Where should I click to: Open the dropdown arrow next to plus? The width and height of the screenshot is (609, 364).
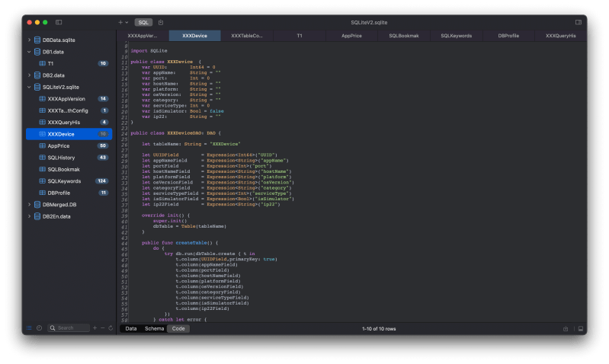pyautogui.click(x=127, y=23)
